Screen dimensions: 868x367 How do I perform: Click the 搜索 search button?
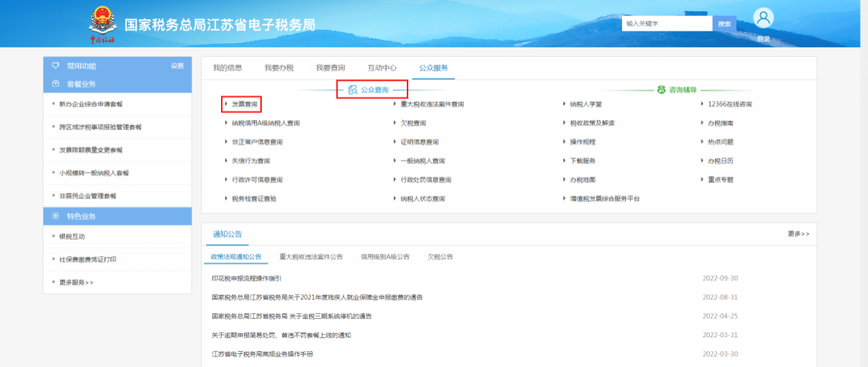(724, 24)
